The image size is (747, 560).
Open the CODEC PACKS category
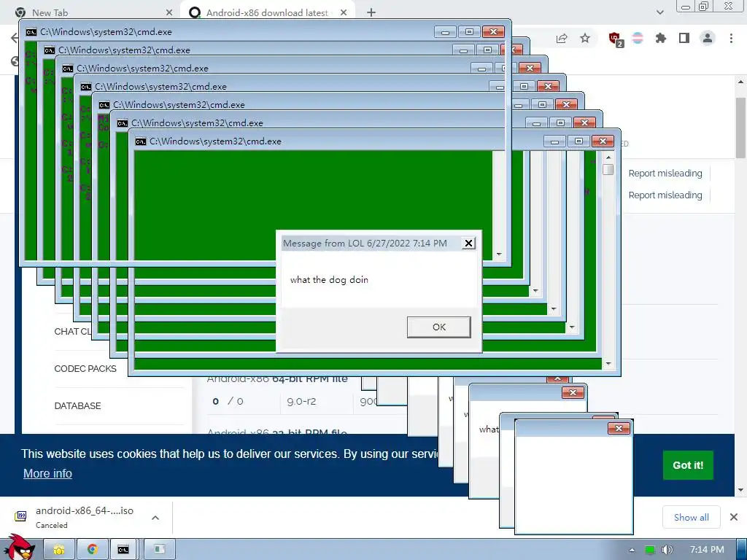(x=85, y=368)
